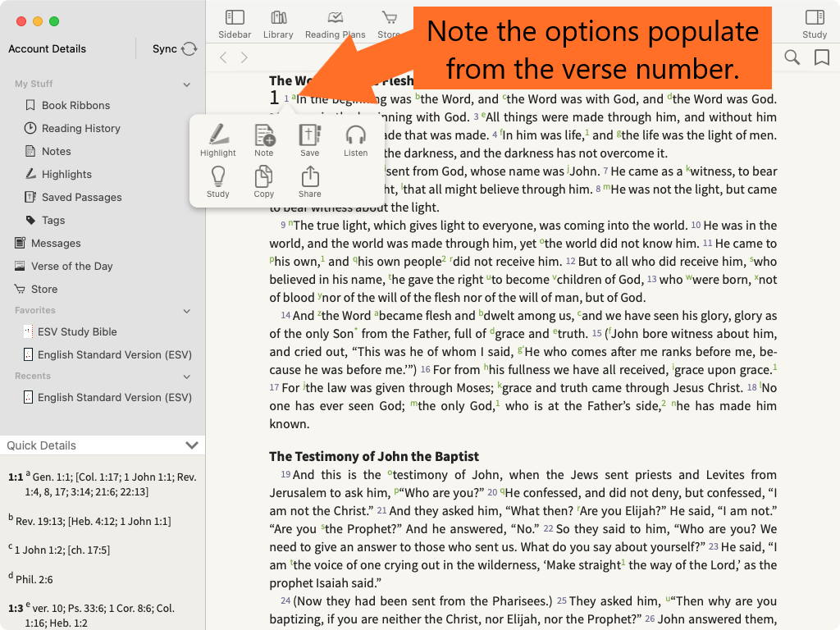Toggle the Sidebar panel
This screenshot has width=840, height=630.
click(x=235, y=24)
